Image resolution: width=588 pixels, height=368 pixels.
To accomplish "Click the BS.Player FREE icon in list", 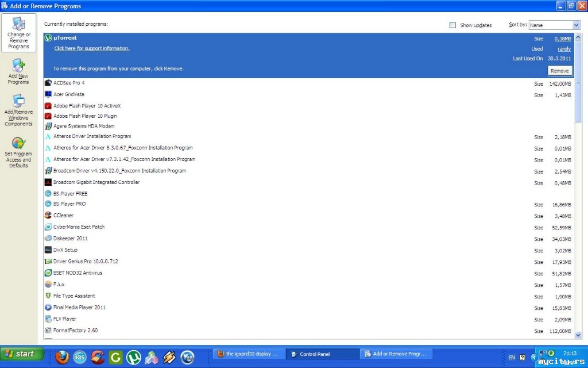I will (48, 194).
